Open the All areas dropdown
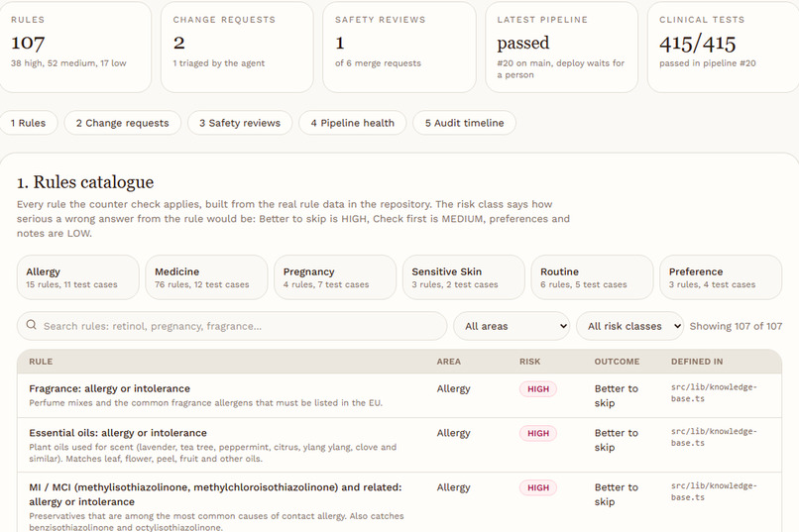The image size is (799, 532). tap(512, 326)
